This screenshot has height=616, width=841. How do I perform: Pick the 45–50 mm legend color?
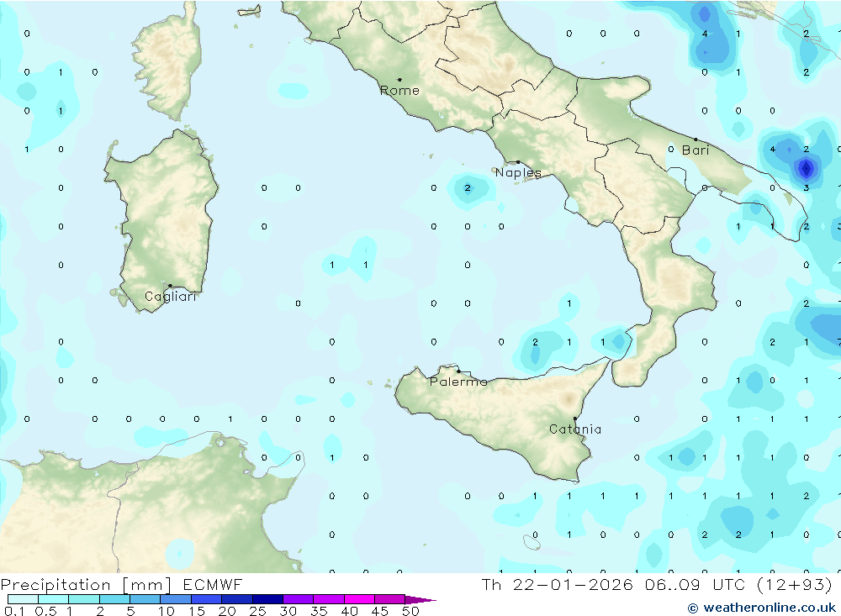click(x=389, y=599)
